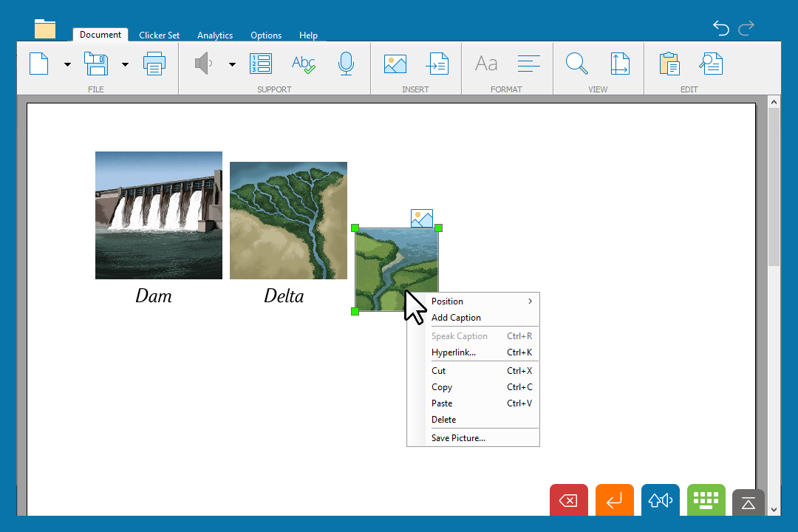Select the Dam picture thumbnail

click(x=159, y=215)
